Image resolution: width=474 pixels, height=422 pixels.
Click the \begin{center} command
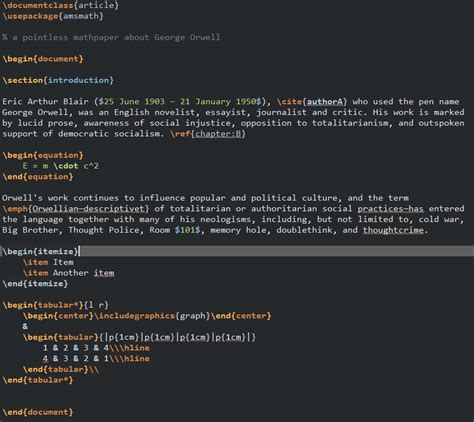point(58,316)
